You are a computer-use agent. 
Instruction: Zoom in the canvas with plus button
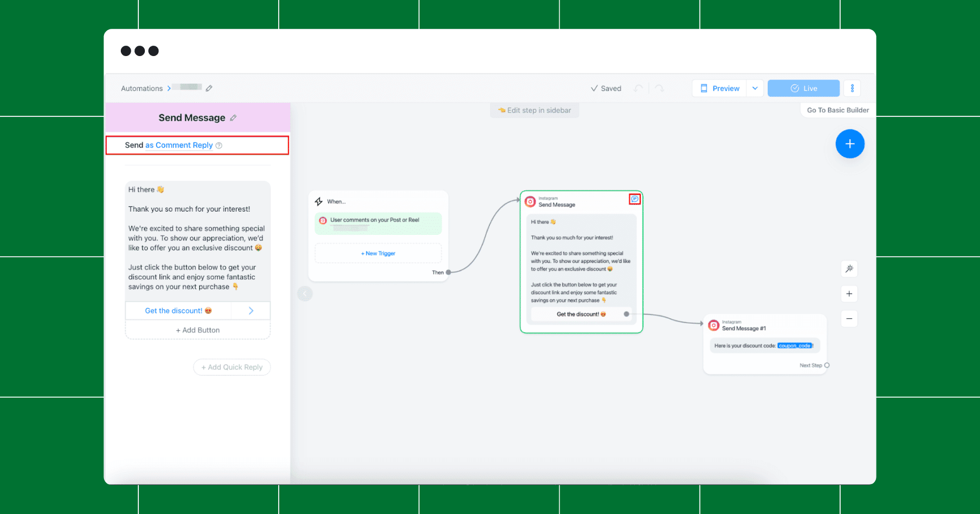point(849,294)
